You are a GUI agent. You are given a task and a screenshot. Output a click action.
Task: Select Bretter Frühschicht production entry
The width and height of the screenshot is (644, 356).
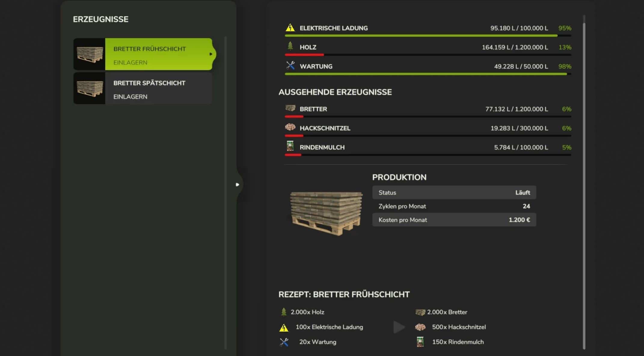[x=158, y=54]
